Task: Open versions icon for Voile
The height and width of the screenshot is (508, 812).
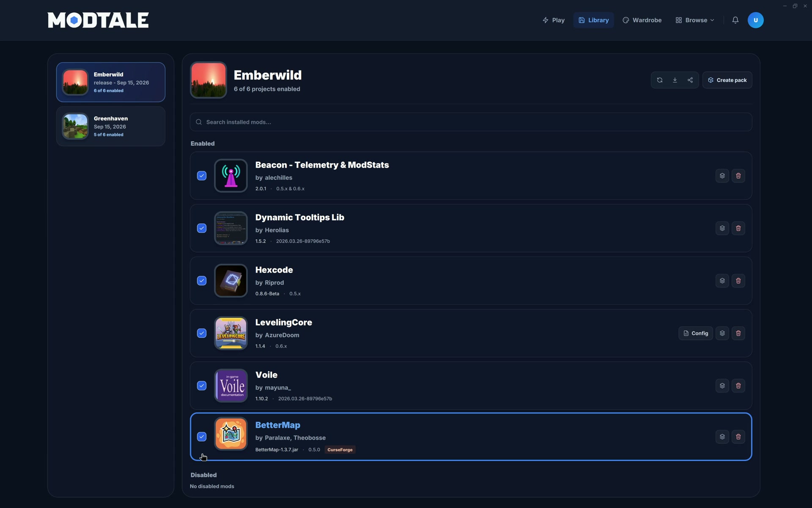Action: 722,386
